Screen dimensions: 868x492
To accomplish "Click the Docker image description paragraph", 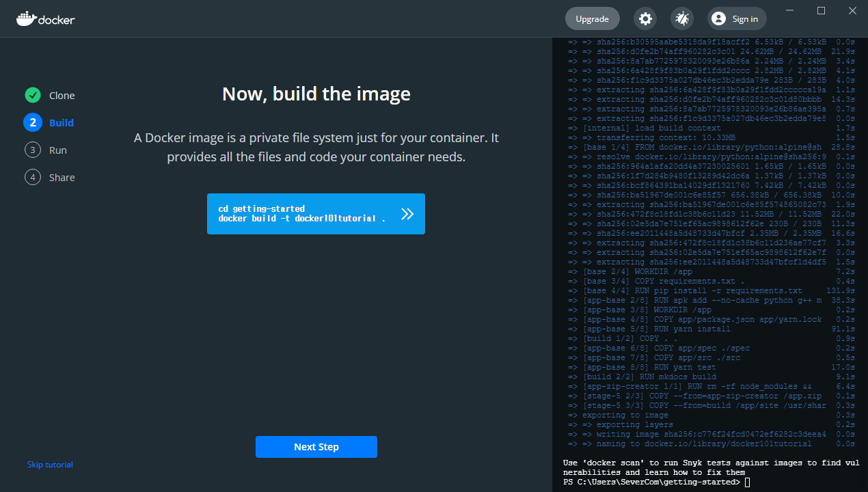I will pyautogui.click(x=316, y=148).
